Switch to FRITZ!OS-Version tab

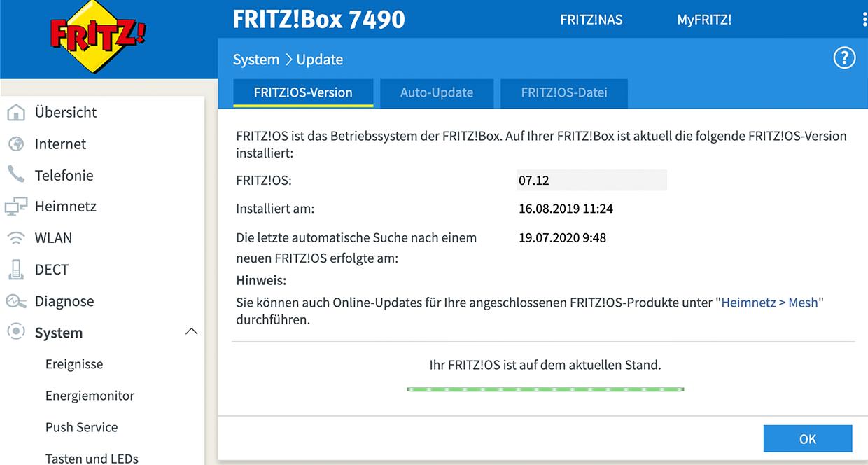[303, 92]
